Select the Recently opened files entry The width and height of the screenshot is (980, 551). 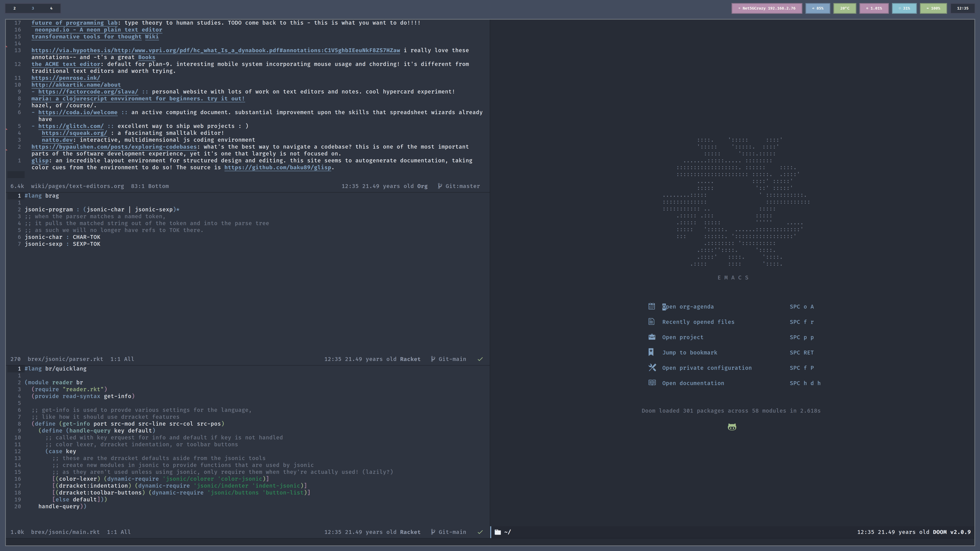(x=698, y=322)
